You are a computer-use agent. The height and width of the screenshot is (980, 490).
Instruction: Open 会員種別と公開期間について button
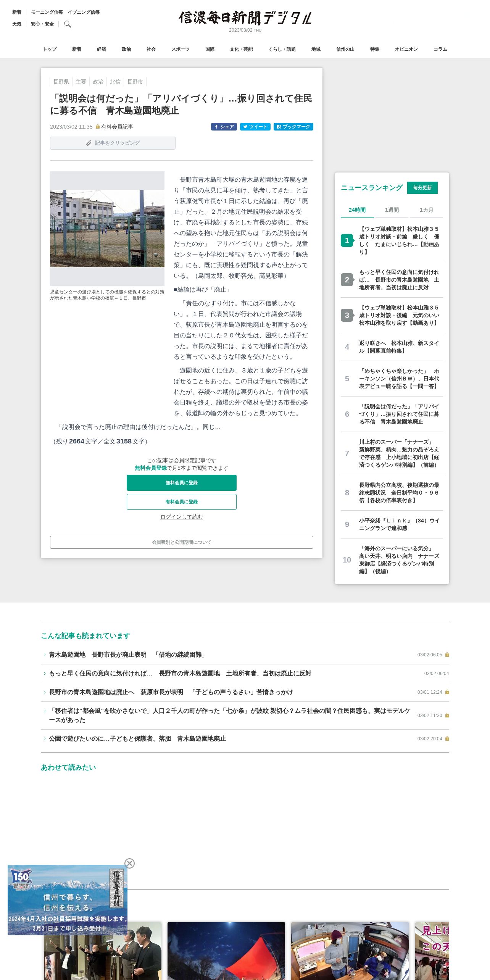tap(182, 542)
